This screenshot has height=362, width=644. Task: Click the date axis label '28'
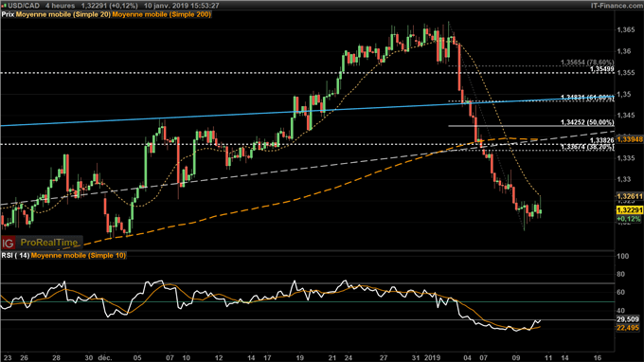click(56, 357)
